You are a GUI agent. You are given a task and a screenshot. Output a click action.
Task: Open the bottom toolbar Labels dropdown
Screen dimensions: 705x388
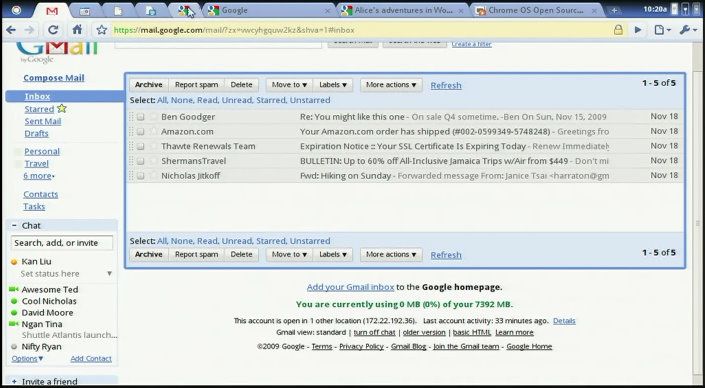click(333, 254)
